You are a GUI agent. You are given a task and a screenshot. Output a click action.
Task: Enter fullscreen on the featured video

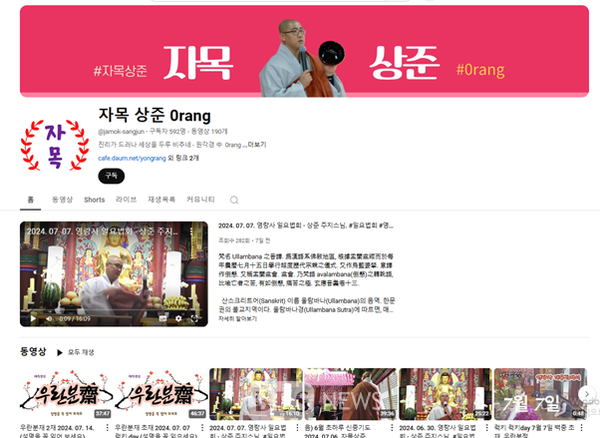[x=194, y=318]
